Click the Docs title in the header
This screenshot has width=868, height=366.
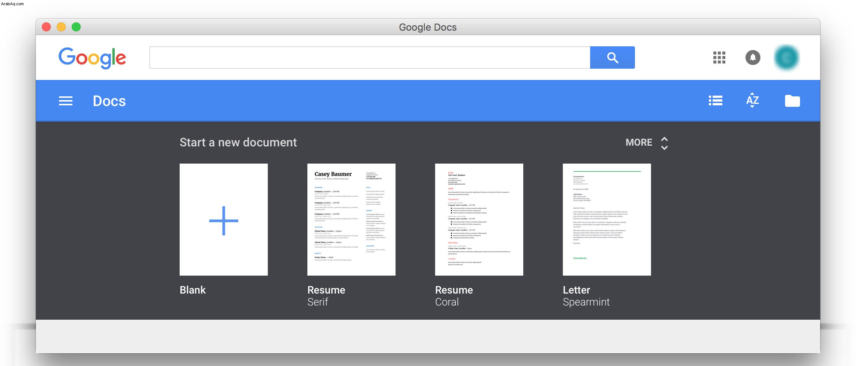[109, 101]
